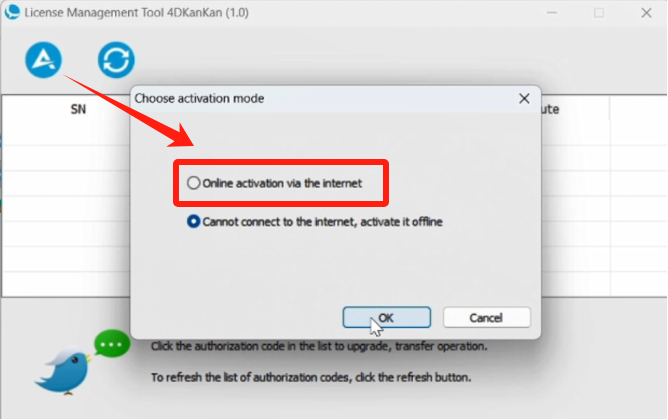Click the column header ending in "ute"

[575, 109]
